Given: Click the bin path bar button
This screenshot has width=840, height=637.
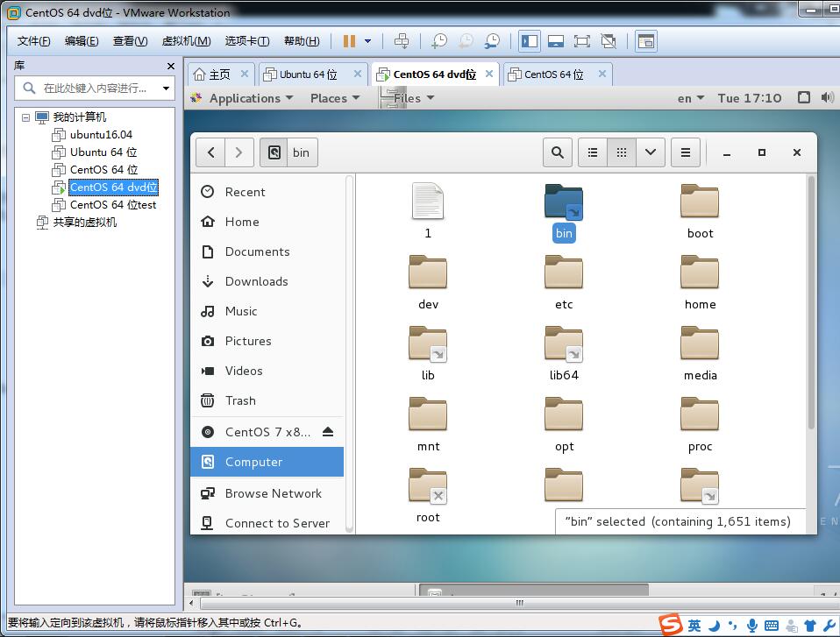Looking at the screenshot, I should tap(302, 152).
